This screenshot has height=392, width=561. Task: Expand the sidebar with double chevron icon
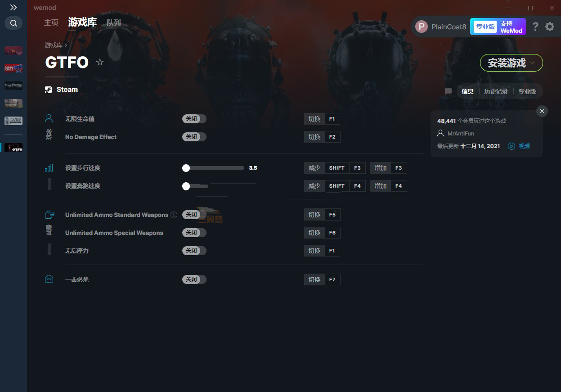13,8
